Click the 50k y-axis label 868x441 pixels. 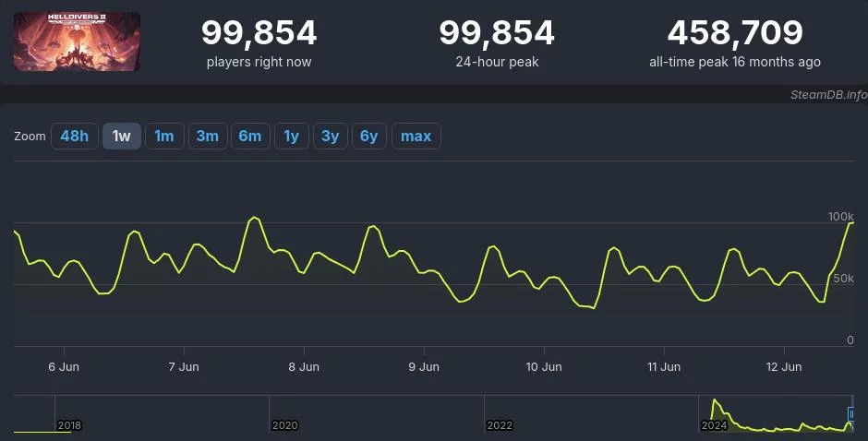pyautogui.click(x=844, y=279)
